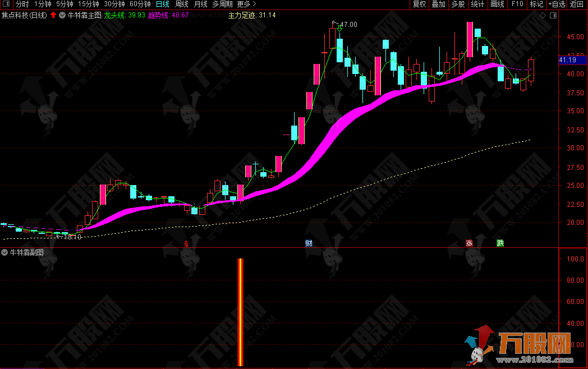Add stock via +自选 button
This screenshot has width=588, height=369.
tap(555, 4)
